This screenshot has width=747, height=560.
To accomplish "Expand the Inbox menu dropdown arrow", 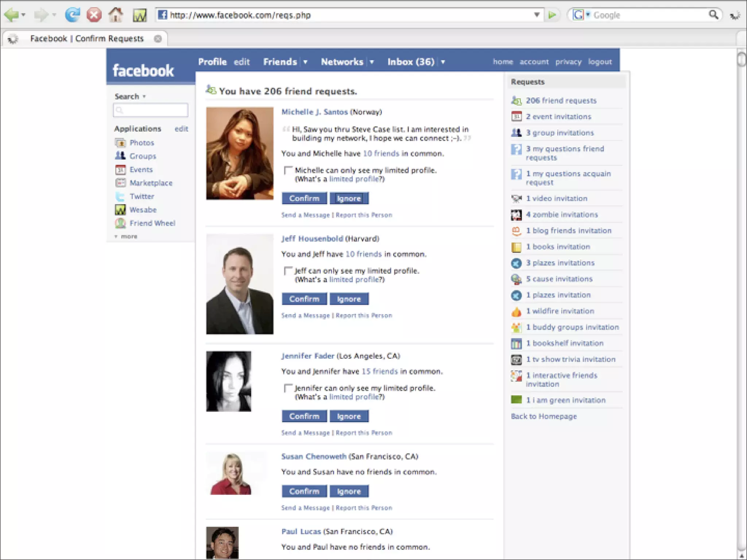I will coord(443,62).
